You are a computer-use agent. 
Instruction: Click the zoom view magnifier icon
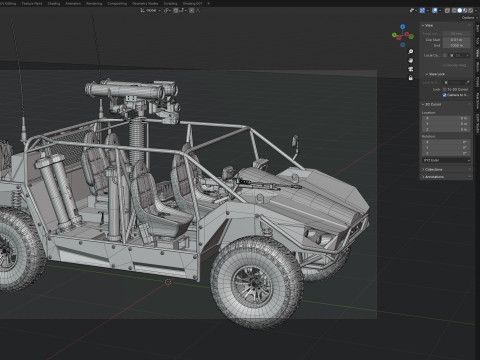coord(411,52)
